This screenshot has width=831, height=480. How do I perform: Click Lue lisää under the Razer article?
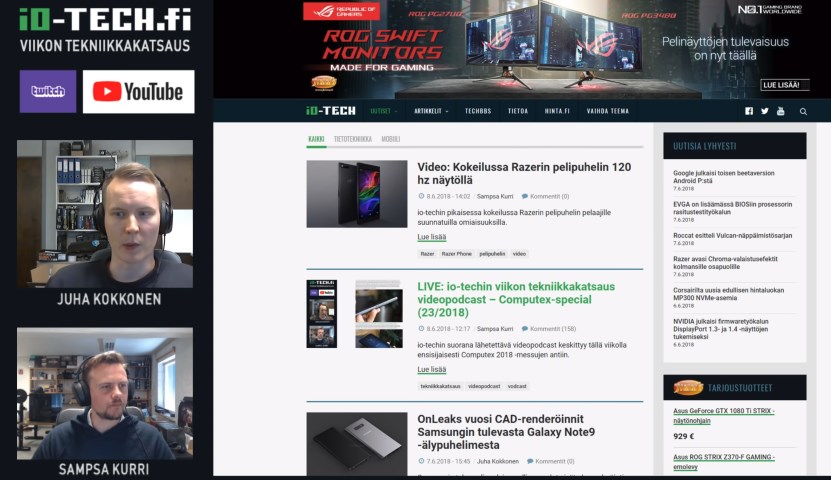click(x=431, y=237)
